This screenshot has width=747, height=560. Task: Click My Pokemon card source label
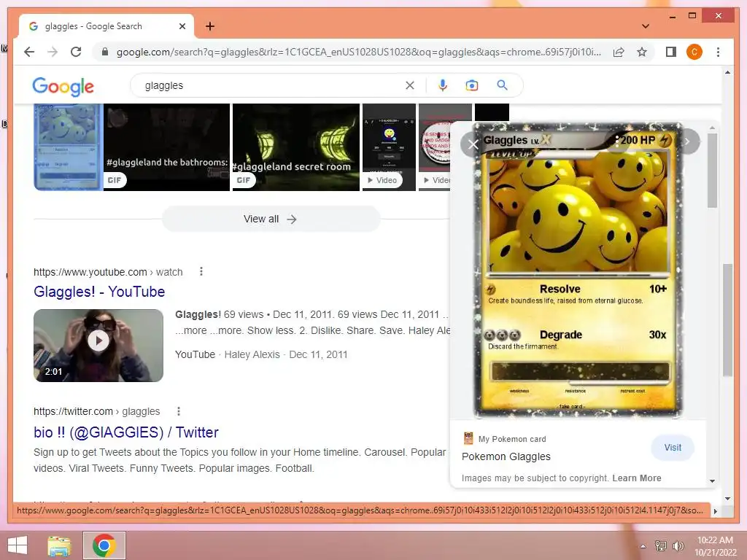point(512,439)
